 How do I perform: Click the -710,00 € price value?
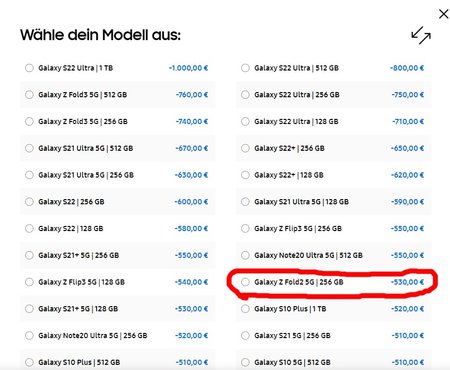(x=408, y=121)
